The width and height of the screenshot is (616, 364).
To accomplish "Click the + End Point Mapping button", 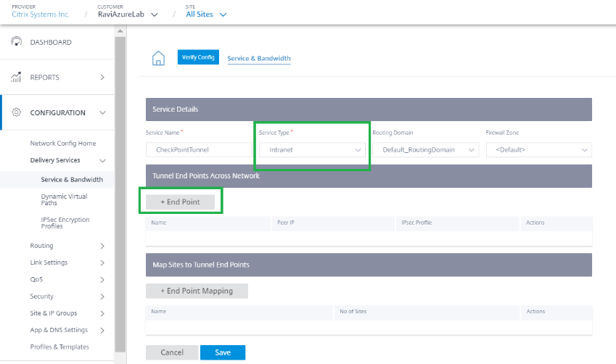I will click(x=197, y=291).
